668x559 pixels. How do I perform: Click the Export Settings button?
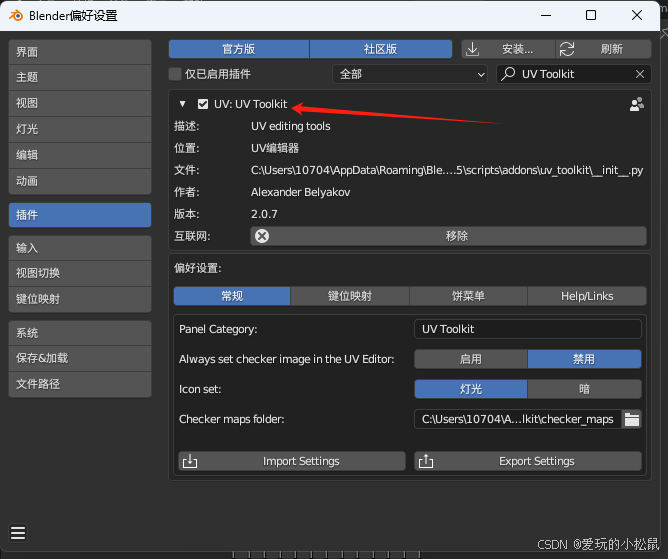click(x=528, y=461)
